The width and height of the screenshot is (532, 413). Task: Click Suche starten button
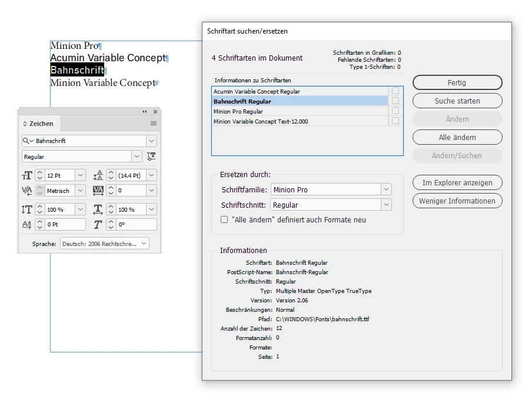pos(457,101)
